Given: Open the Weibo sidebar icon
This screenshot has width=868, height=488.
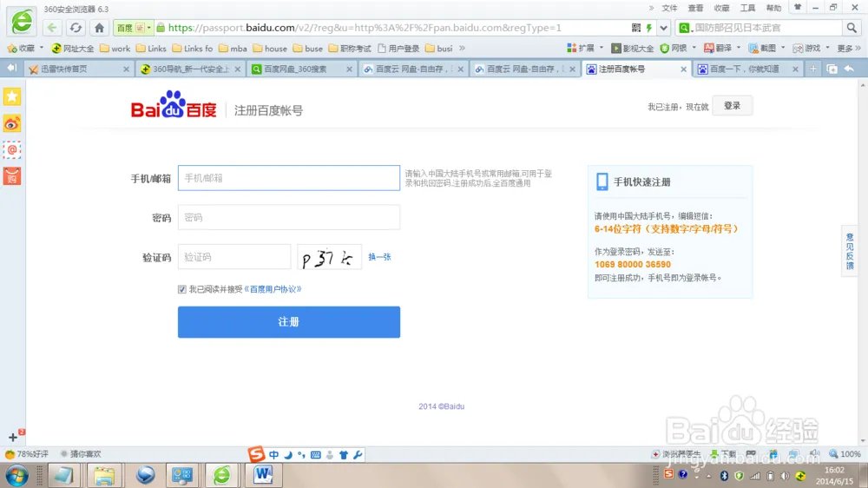Looking at the screenshot, I should [12, 123].
